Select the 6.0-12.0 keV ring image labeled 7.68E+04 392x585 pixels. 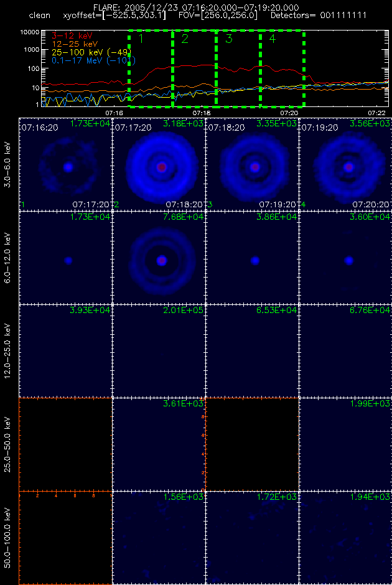[x=159, y=258]
